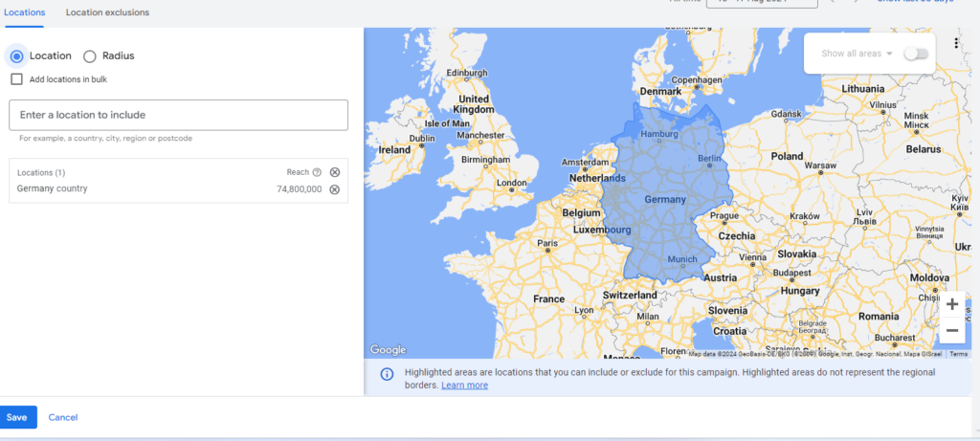Screen dimensions: 980x441
Task: Select the Radius radio button
Action: coord(89,56)
